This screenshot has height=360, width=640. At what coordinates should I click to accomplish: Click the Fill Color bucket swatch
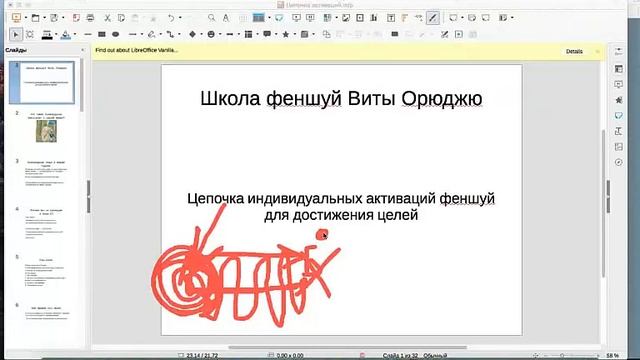point(66,35)
